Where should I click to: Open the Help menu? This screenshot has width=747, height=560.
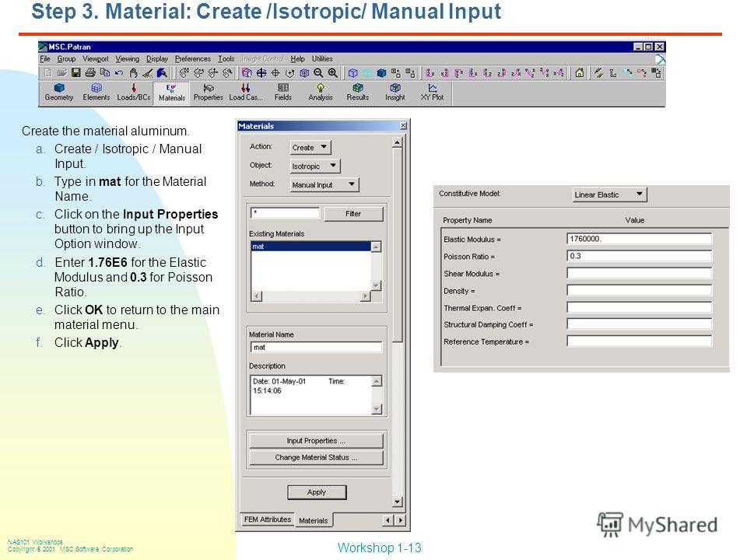click(x=297, y=59)
